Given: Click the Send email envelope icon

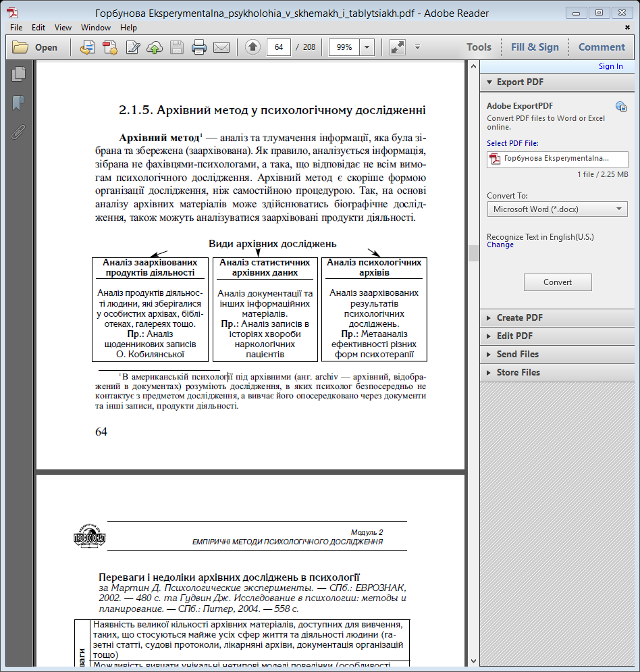Looking at the screenshot, I should 221,47.
